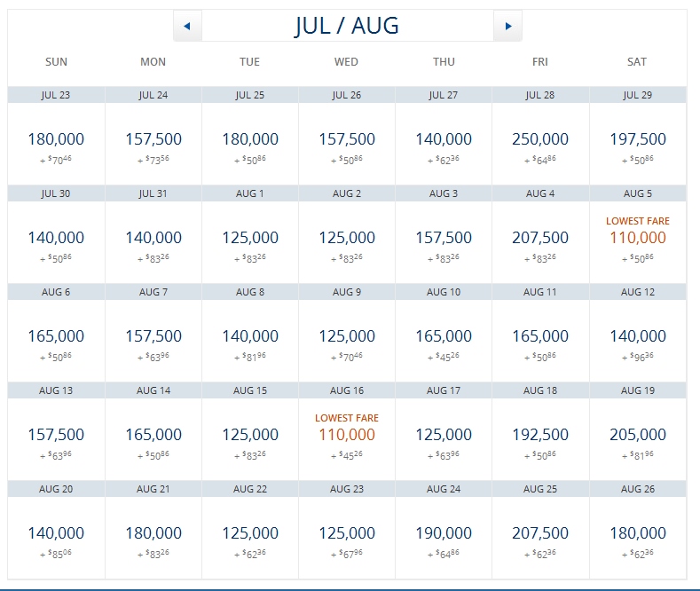700x591 pixels.
Task: Choose Jul 23 fare of 180,000 miles
Action: [x=56, y=139]
